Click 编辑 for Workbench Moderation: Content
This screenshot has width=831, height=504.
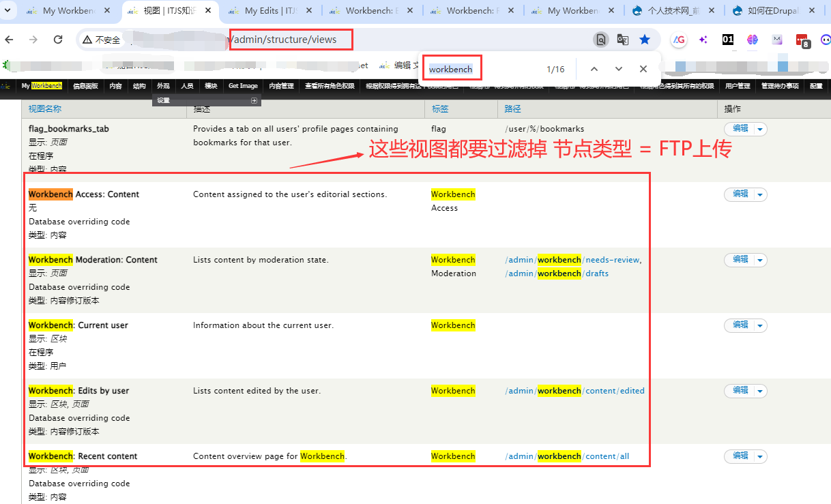coord(740,259)
